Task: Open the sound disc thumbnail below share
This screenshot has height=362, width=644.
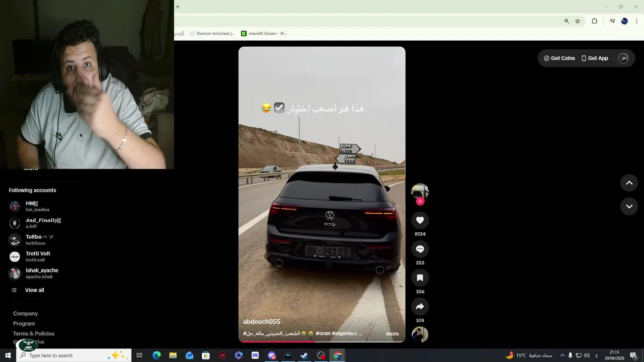Action: point(420,334)
